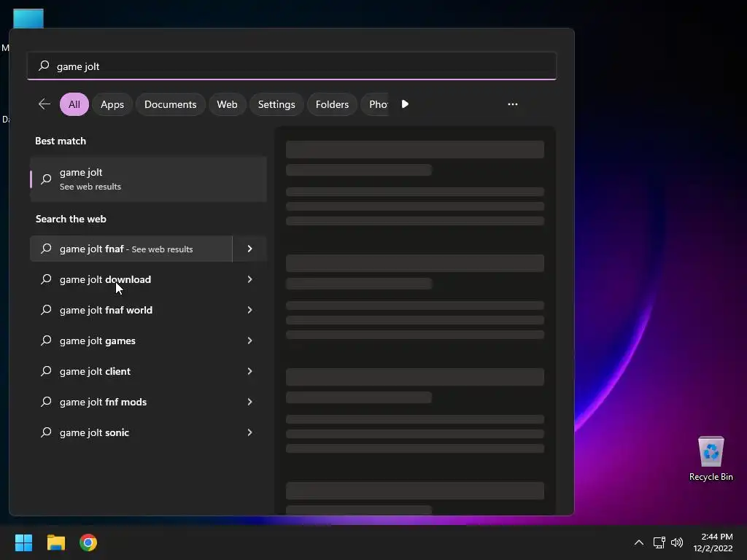The height and width of the screenshot is (560, 747).
Task: Choose 'game jolt fnaf' web suggestion
Action: click(131, 249)
